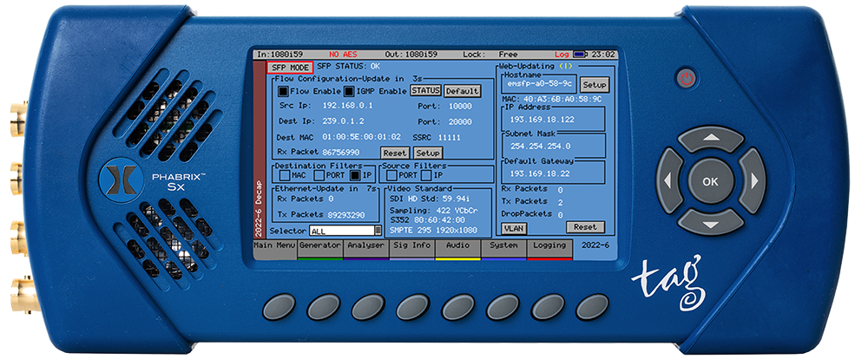Enable the PORT source filter
The image size is (868, 359).
tap(391, 176)
